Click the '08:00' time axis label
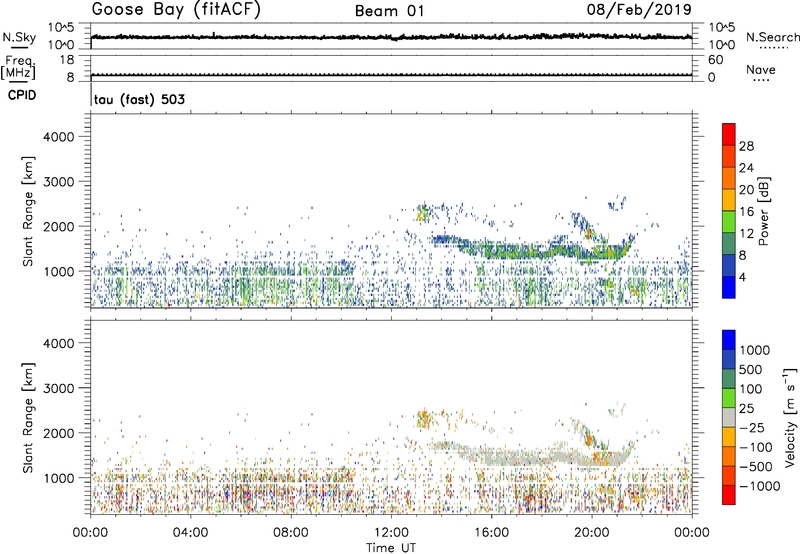This screenshot has width=800, height=554. [291, 533]
